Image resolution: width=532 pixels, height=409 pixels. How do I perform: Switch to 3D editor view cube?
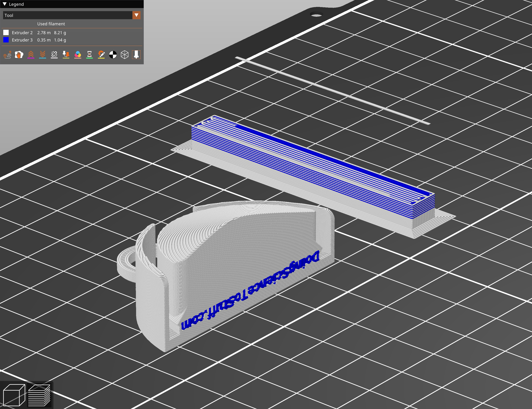[x=14, y=395]
